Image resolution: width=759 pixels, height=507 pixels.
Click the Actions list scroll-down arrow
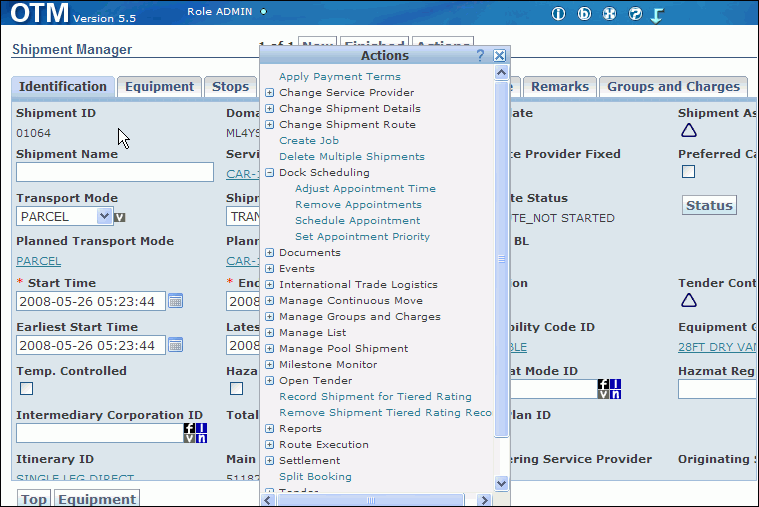(x=501, y=483)
